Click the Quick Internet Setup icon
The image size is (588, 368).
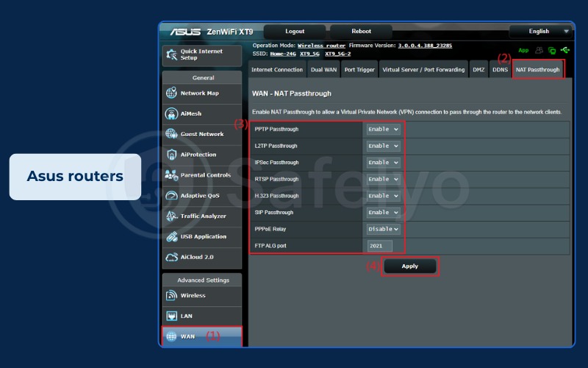[172, 54]
